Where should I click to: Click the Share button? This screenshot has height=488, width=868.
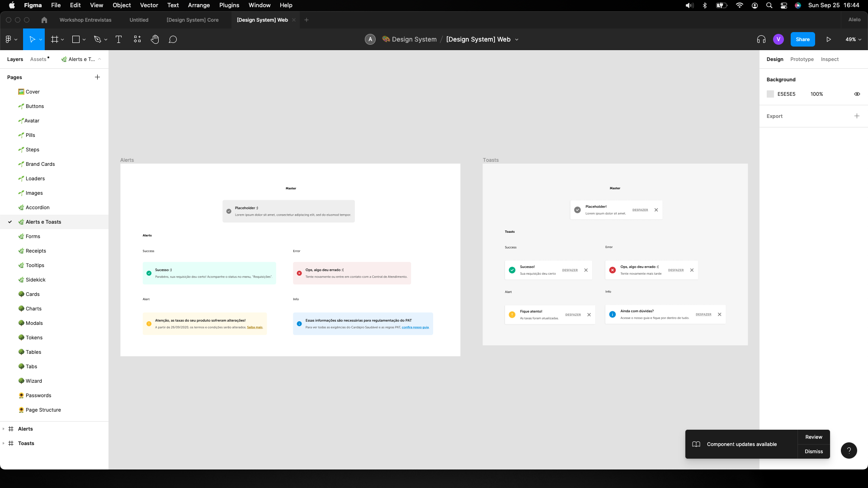click(802, 39)
